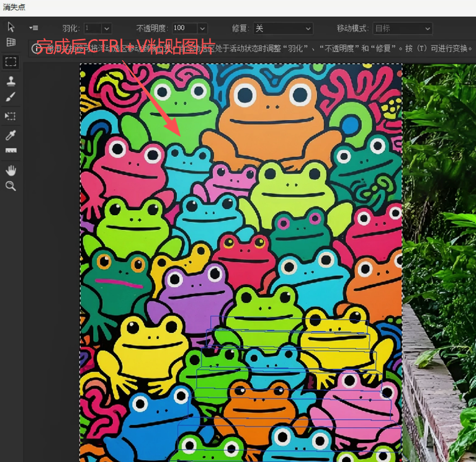This screenshot has width=476, height=462.
Task: Click the 修复 label
Action: pyautogui.click(x=241, y=29)
